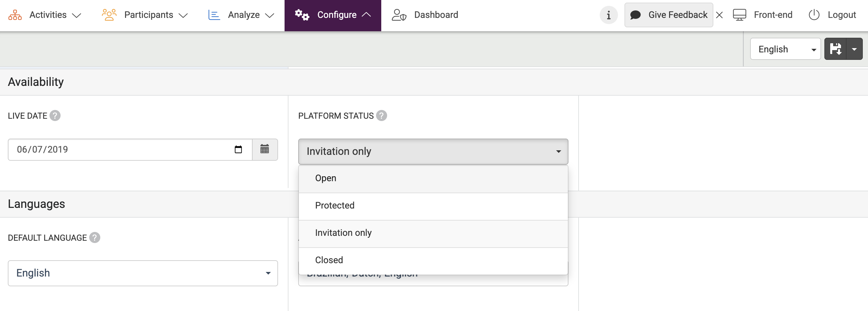Open calendar picker beside live date

tap(264, 149)
